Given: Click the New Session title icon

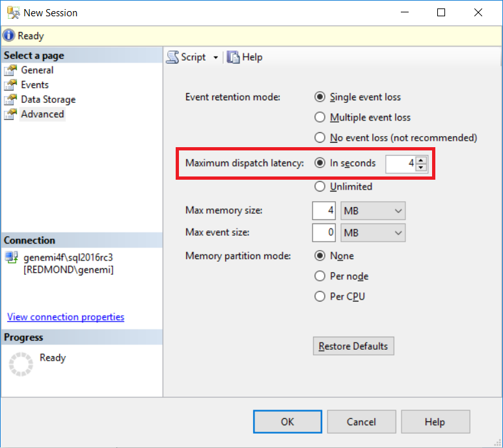Looking at the screenshot, I should 13,12.
